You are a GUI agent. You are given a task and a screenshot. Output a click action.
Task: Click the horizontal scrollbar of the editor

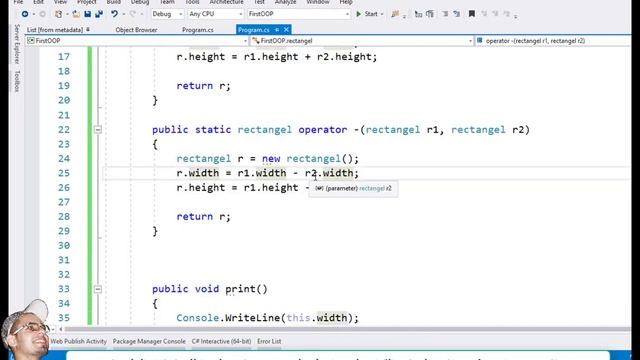tap(347, 329)
